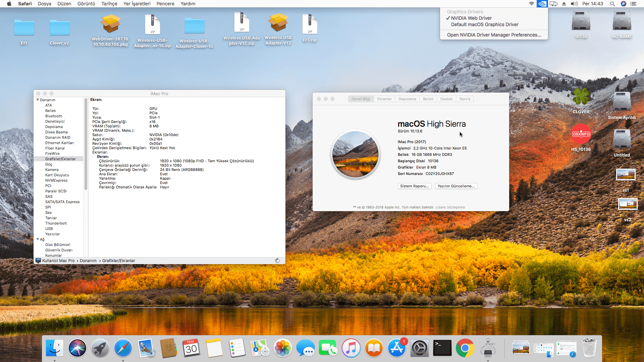
Task: Select the CLOVER drive icon on the desktop
Action: point(581,97)
